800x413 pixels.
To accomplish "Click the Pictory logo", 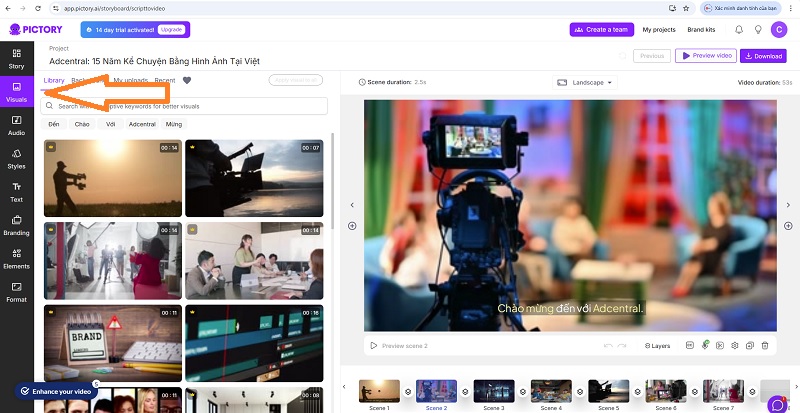I will pyautogui.click(x=36, y=30).
